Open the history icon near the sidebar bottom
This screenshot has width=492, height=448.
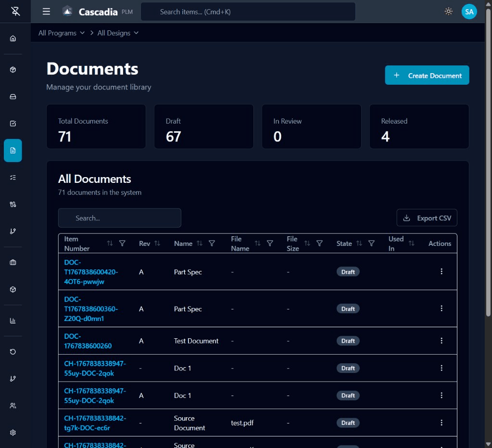pos(13,352)
